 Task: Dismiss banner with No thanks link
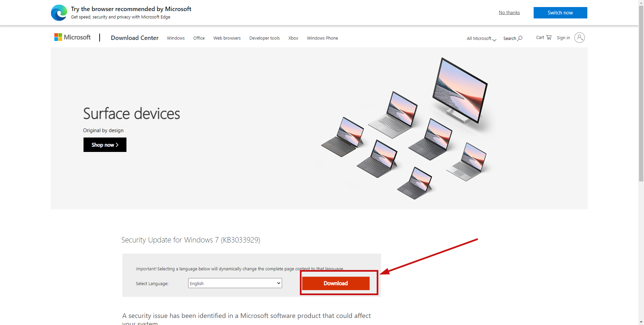tap(509, 13)
